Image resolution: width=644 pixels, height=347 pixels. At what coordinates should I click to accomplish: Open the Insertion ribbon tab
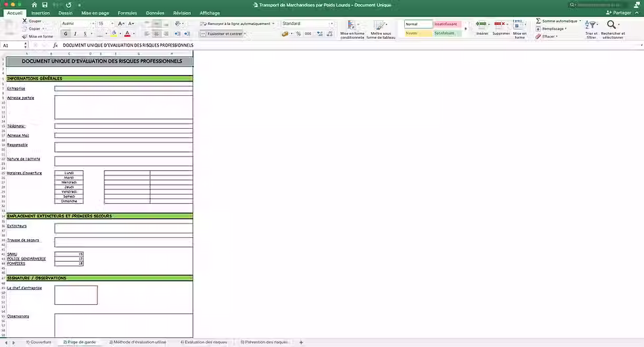click(x=40, y=13)
